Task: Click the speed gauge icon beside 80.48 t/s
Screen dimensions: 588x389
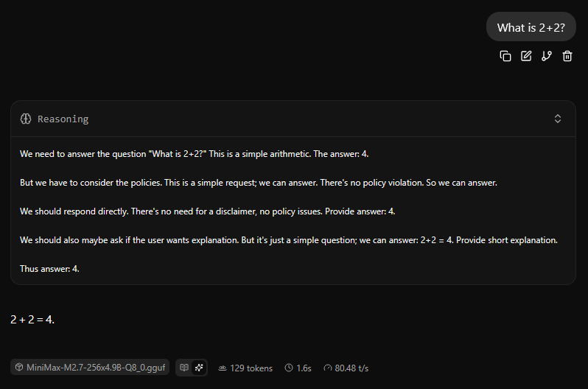Action: tap(327, 368)
